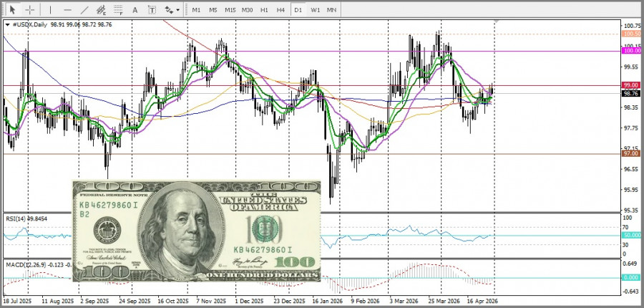
Task: Click the 3 Mar 2026 date label
Action: (405, 301)
